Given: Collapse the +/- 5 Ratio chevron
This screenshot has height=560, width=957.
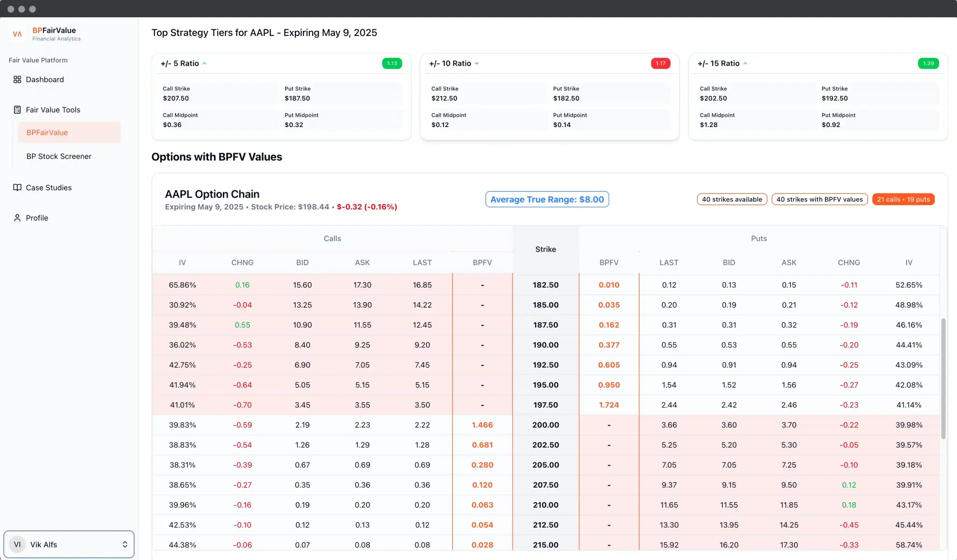Looking at the screenshot, I should pyautogui.click(x=205, y=64).
